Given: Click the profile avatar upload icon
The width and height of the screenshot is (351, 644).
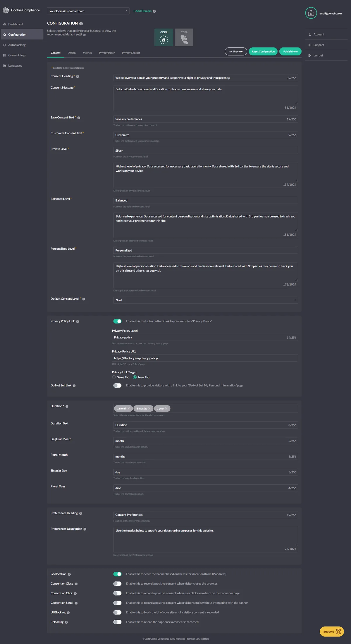Looking at the screenshot, I should tap(311, 13).
